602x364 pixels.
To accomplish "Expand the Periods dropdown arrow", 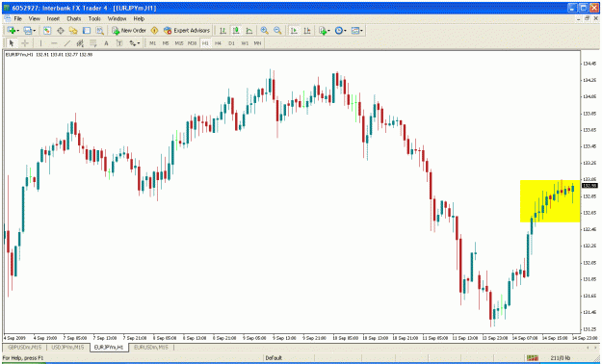I will 345,31.
